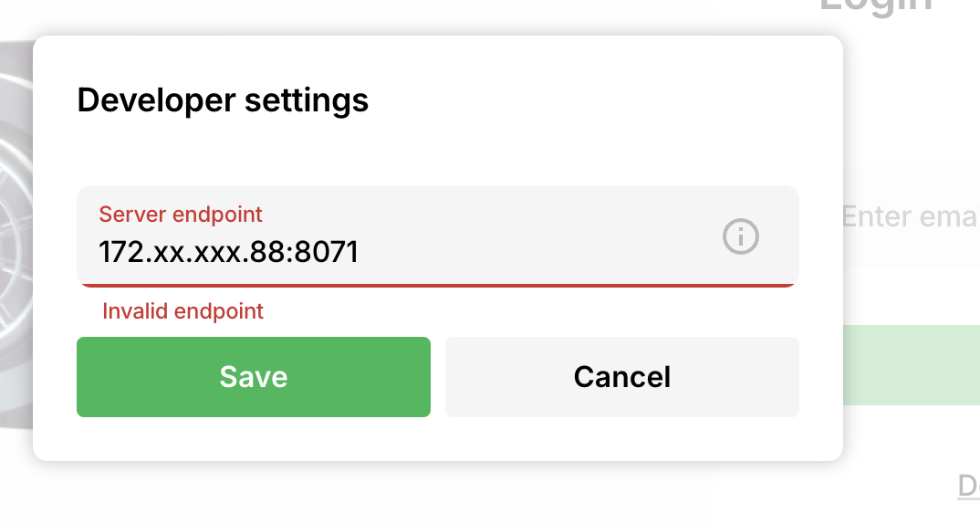
Task: Click the "88" octet in the endpoint address
Action: (x=272, y=250)
